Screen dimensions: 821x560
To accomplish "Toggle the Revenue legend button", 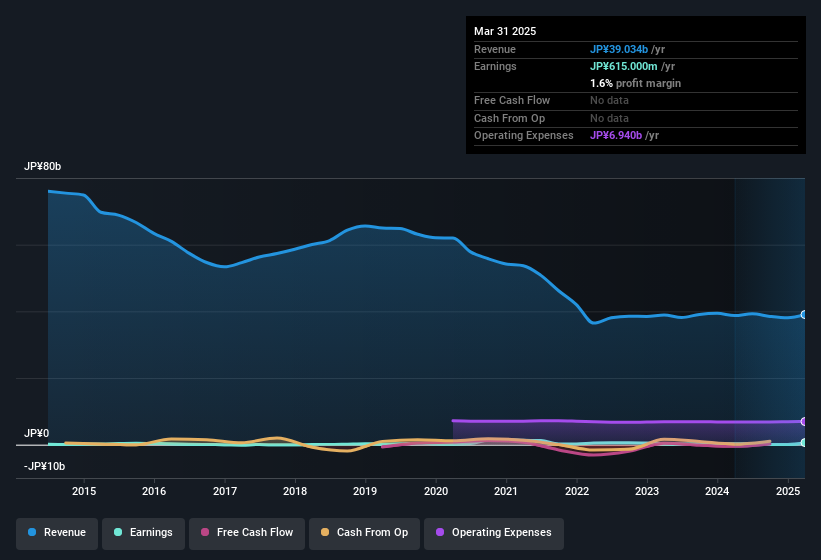I will (57, 533).
